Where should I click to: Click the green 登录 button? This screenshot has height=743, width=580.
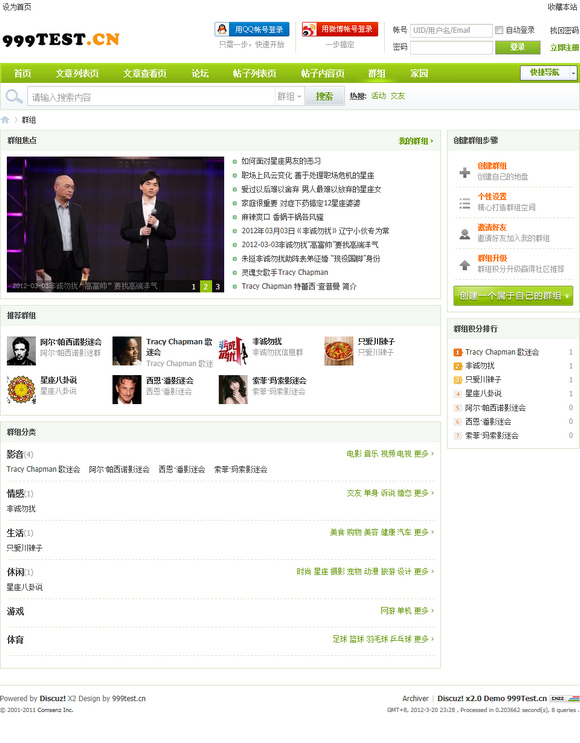point(517,47)
